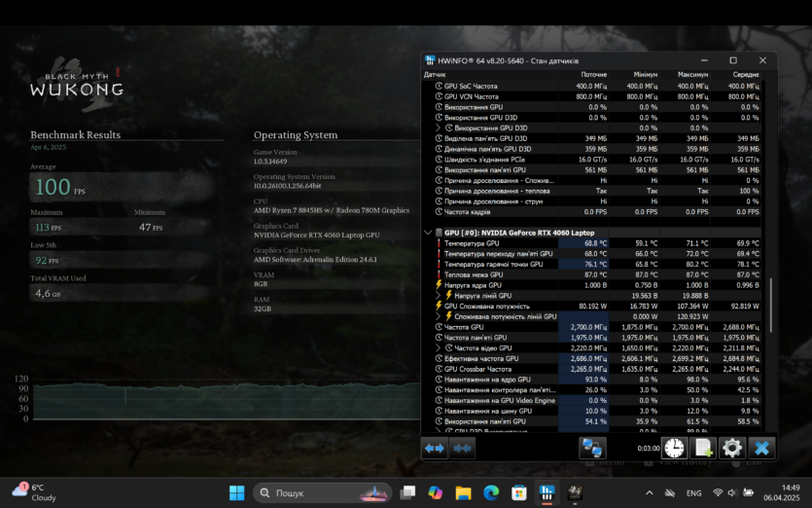Select the Частота пам'яті GPU row
This screenshot has height=508, width=812.
pos(591,338)
